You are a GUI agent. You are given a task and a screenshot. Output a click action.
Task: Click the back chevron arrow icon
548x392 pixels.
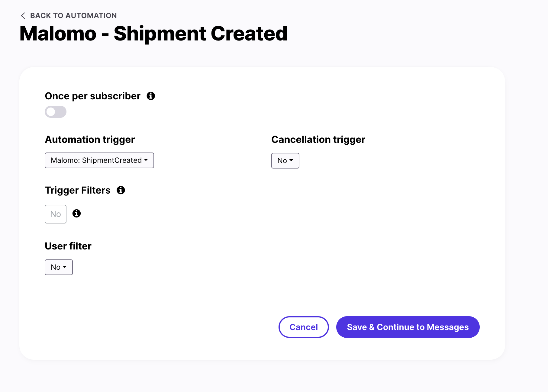[x=23, y=16]
